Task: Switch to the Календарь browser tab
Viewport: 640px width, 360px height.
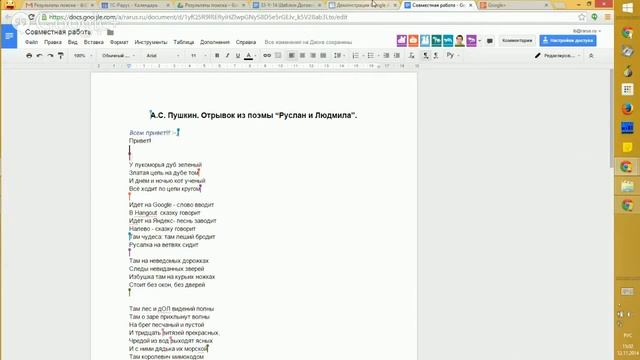Action: click(x=136, y=5)
